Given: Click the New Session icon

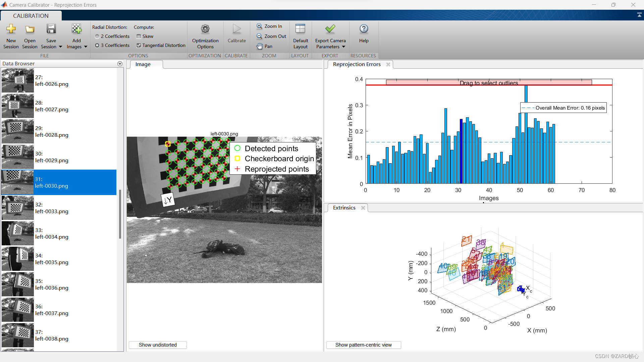Looking at the screenshot, I should pyautogui.click(x=11, y=29).
